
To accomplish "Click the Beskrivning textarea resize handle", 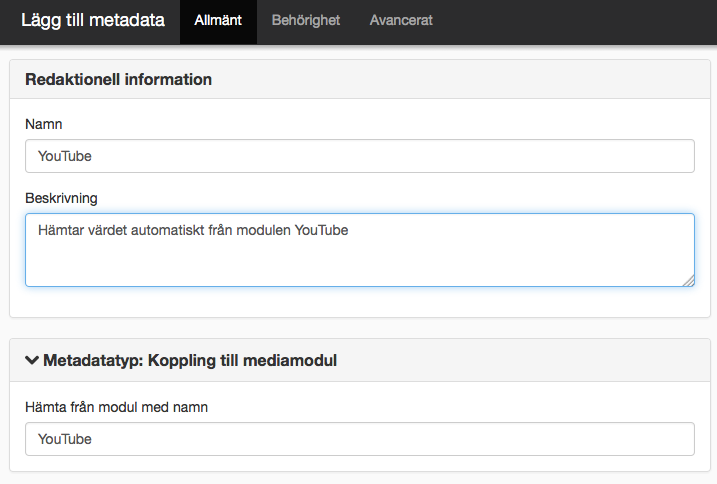I will click(689, 281).
